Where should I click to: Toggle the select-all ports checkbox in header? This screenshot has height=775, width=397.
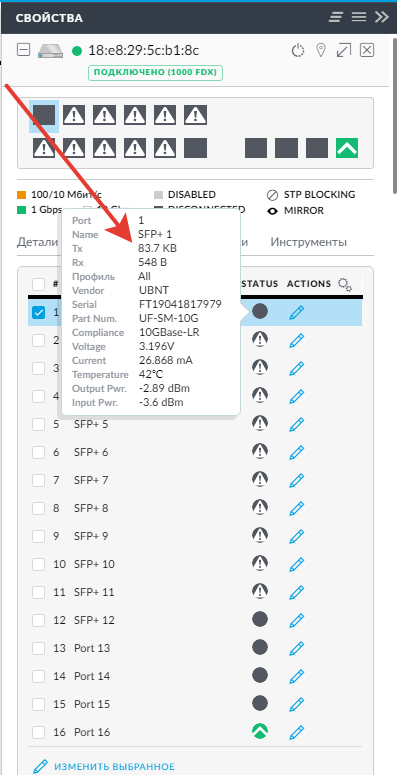(x=39, y=284)
